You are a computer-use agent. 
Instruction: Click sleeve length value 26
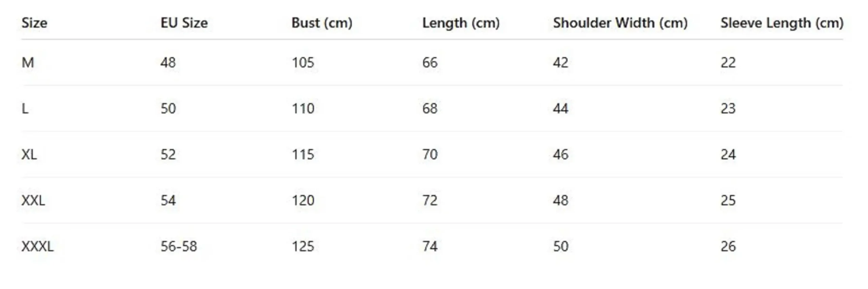[728, 246]
